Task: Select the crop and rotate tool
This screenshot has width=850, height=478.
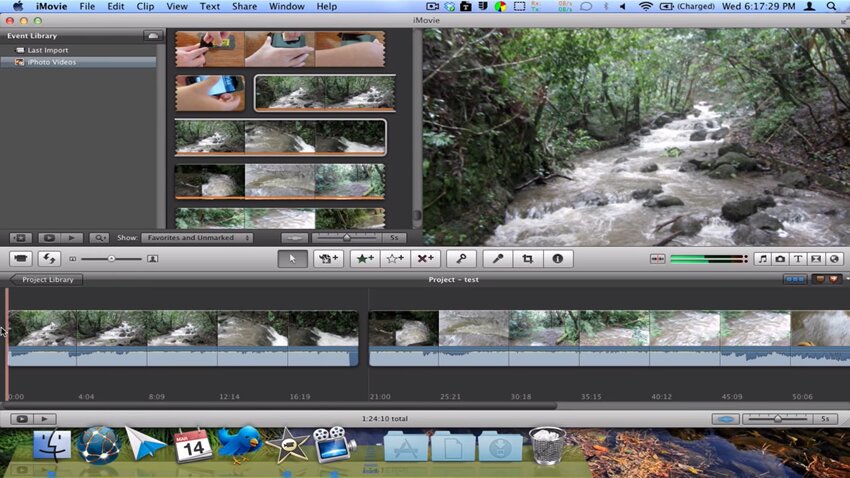Action: [x=527, y=259]
